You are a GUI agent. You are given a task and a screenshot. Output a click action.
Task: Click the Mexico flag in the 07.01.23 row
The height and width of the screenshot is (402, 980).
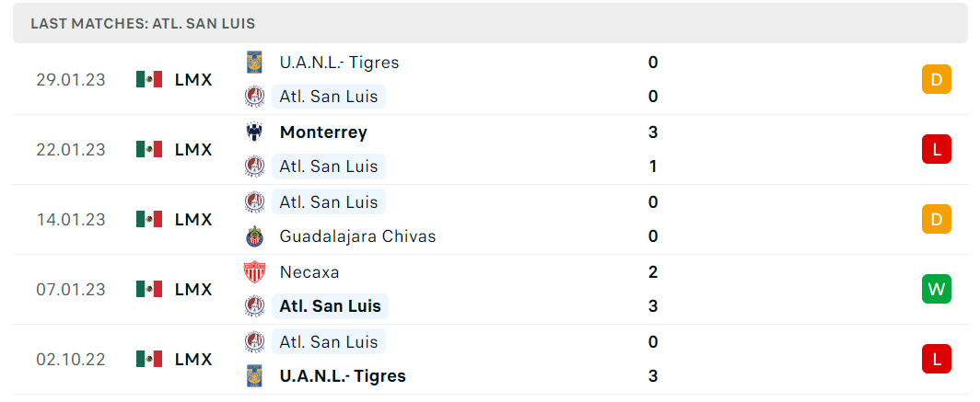click(x=149, y=289)
